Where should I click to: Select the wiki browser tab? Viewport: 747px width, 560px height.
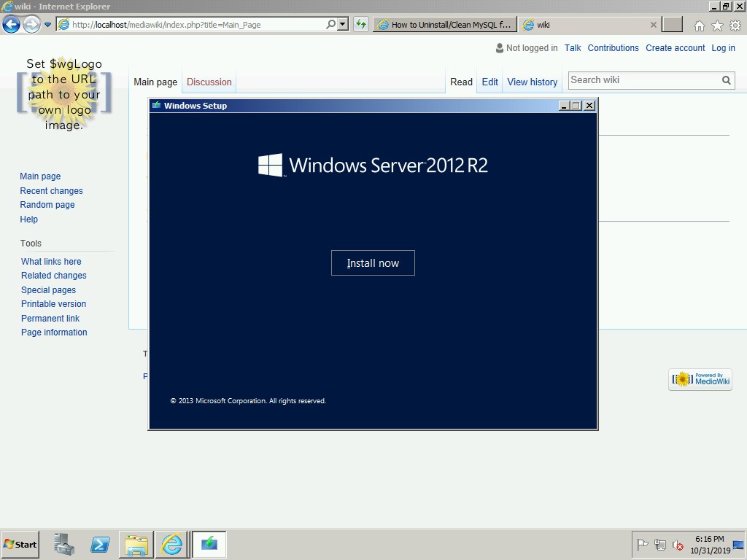click(589, 25)
